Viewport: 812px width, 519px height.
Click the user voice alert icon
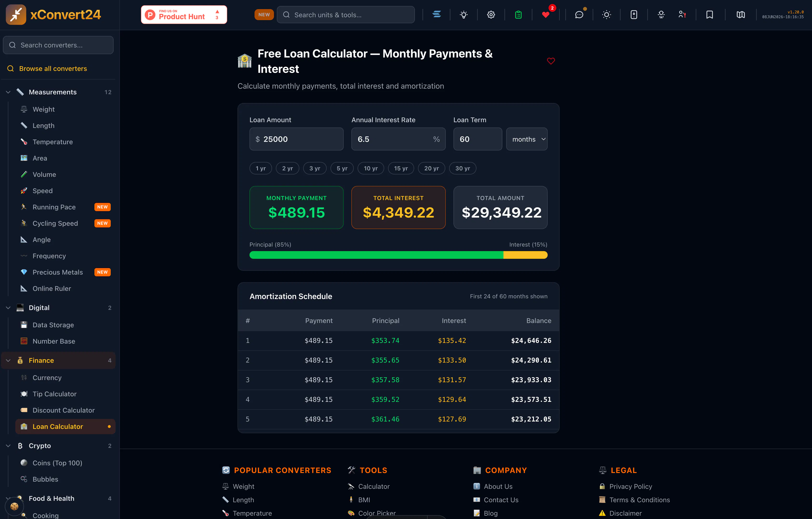tap(682, 15)
